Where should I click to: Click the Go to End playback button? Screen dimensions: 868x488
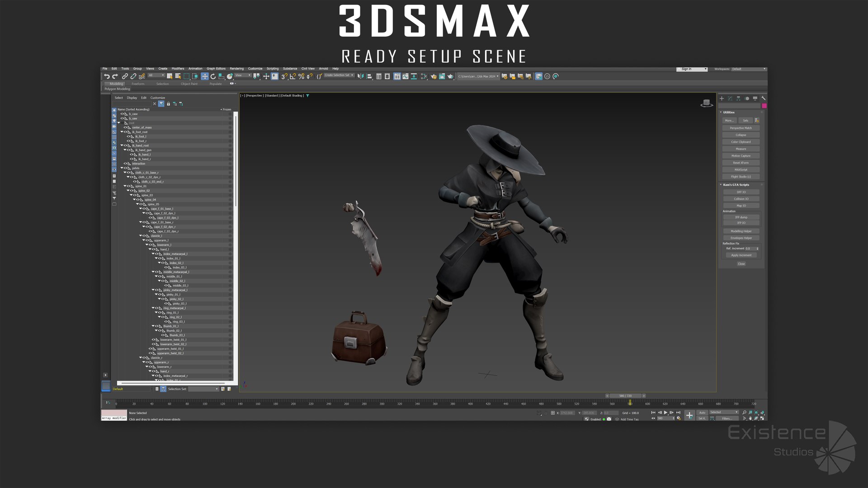[x=678, y=413]
